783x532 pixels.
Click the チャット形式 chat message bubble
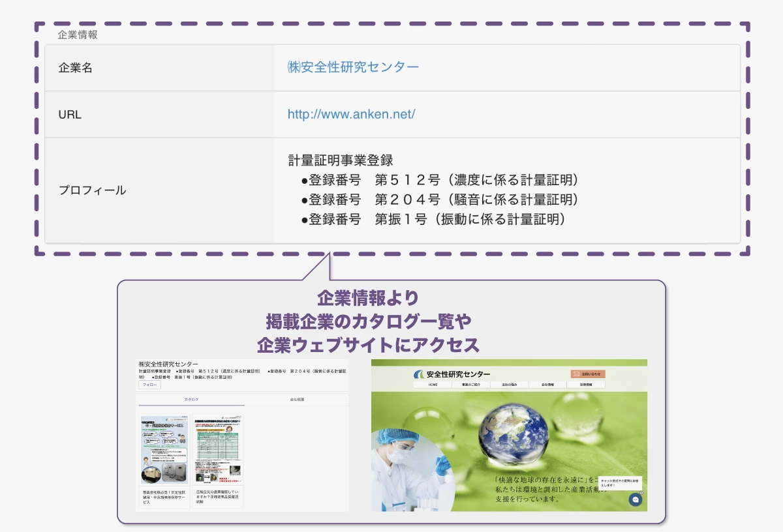pos(619,483)
